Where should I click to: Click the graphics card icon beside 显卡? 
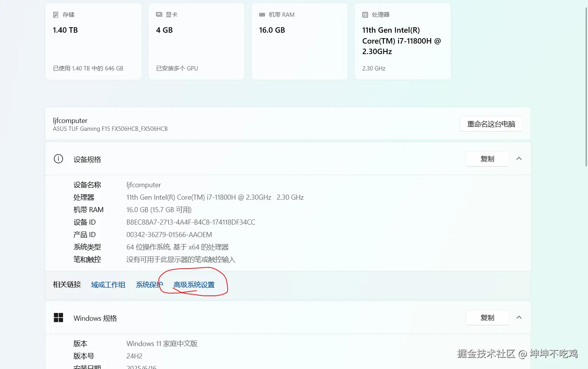159,14
